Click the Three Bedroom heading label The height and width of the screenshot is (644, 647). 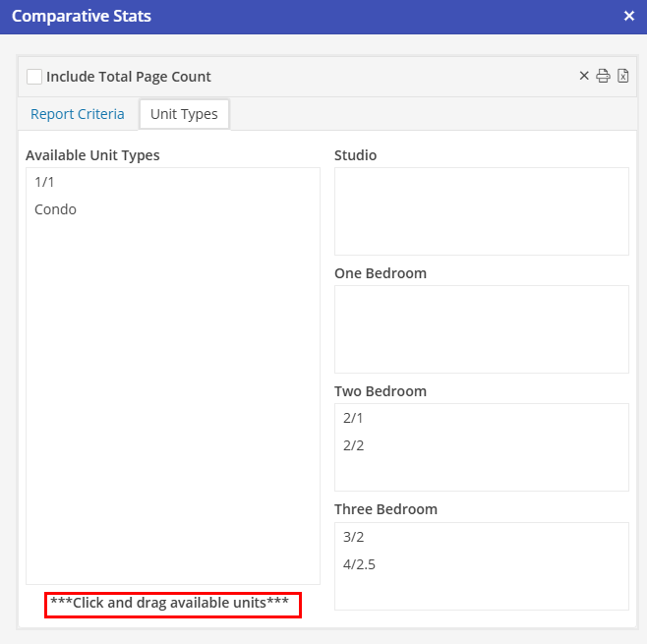[x=385, y=509]
